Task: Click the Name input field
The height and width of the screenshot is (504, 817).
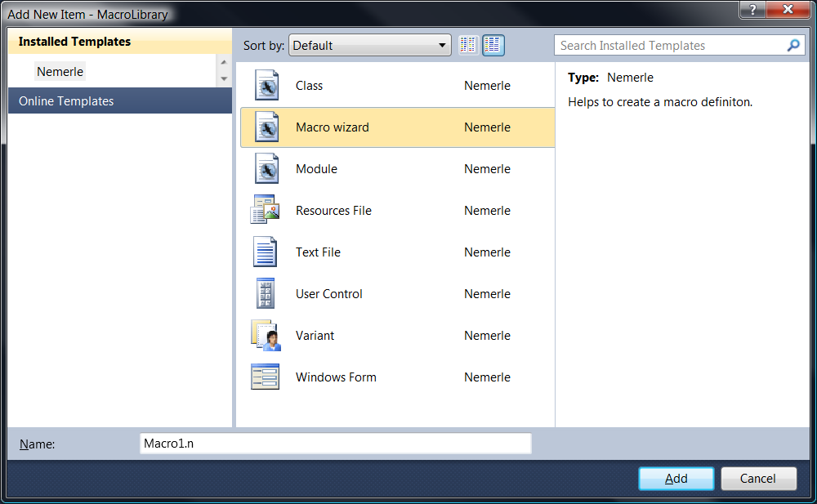Action: (335, 444)
